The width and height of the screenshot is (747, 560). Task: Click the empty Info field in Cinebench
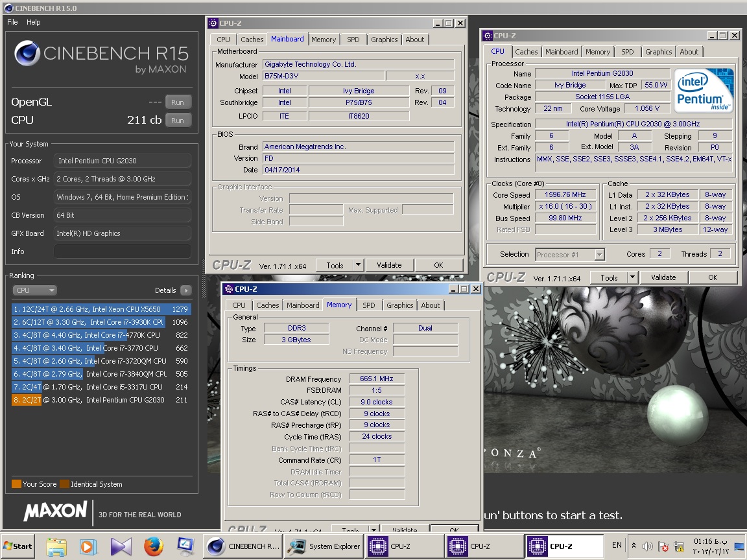click(x=123, y=251)
